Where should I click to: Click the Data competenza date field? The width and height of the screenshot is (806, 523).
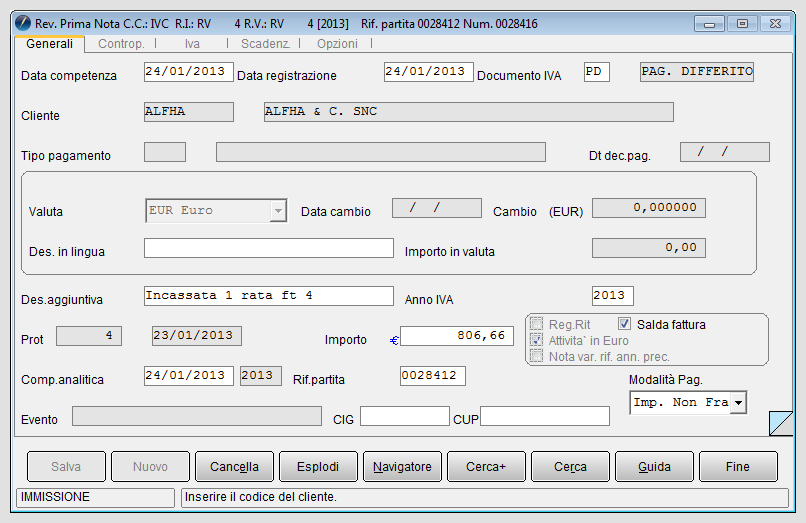189,72
